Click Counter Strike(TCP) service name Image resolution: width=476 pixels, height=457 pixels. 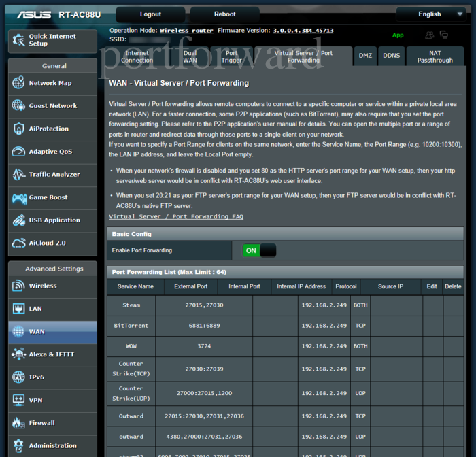coord(131,369)
